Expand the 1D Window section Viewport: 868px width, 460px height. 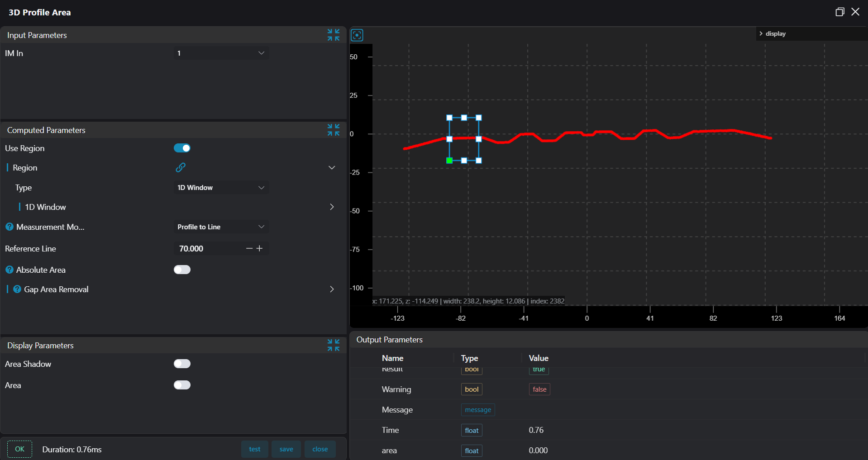332,207
